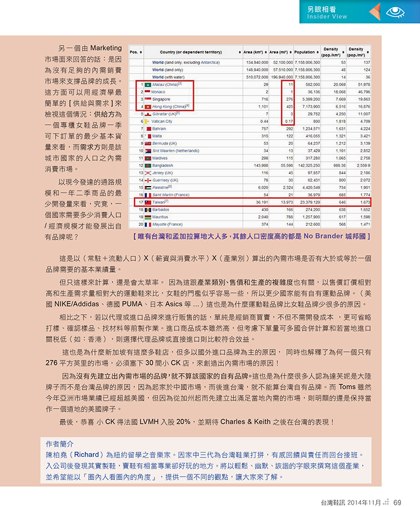This screenshot has height=507, width=420.
Task: Click Monaco's density value 18,068
Action: 340,92
